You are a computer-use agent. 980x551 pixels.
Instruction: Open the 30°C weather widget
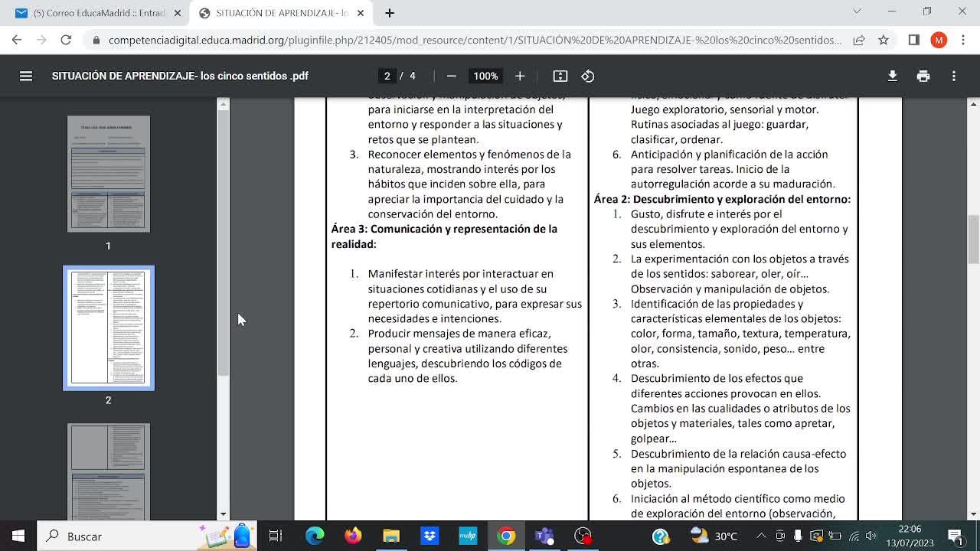714,536
